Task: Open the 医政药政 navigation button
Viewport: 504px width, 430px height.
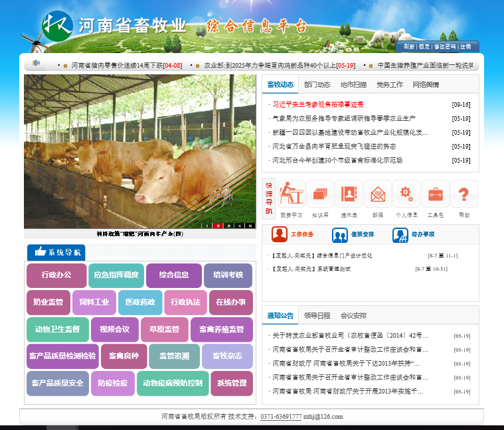Action: coord(140,302)
